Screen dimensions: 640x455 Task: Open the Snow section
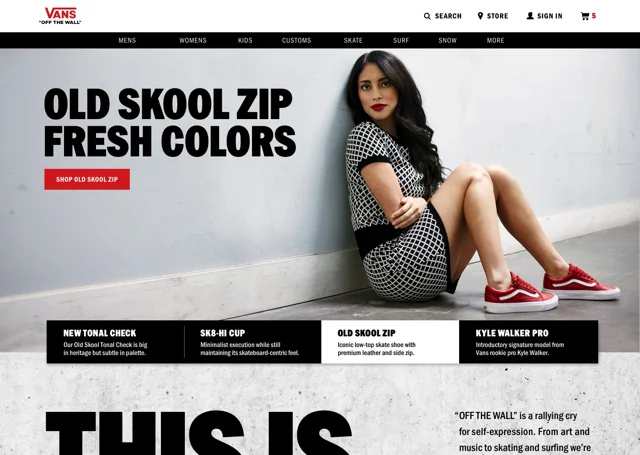tap(447, 40)
